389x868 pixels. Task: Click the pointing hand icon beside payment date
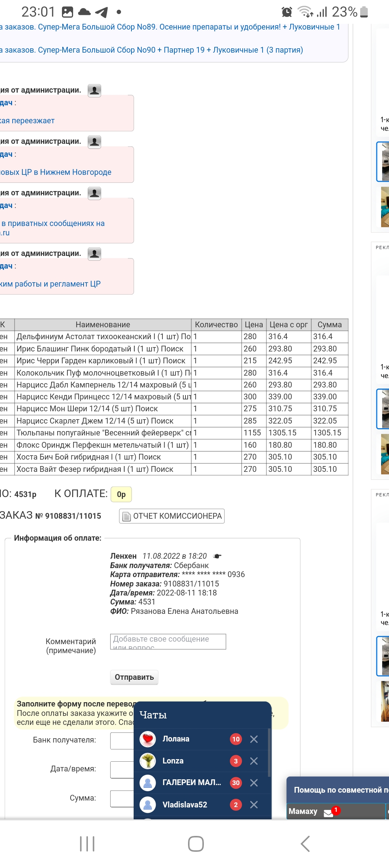tap(217, 556)
